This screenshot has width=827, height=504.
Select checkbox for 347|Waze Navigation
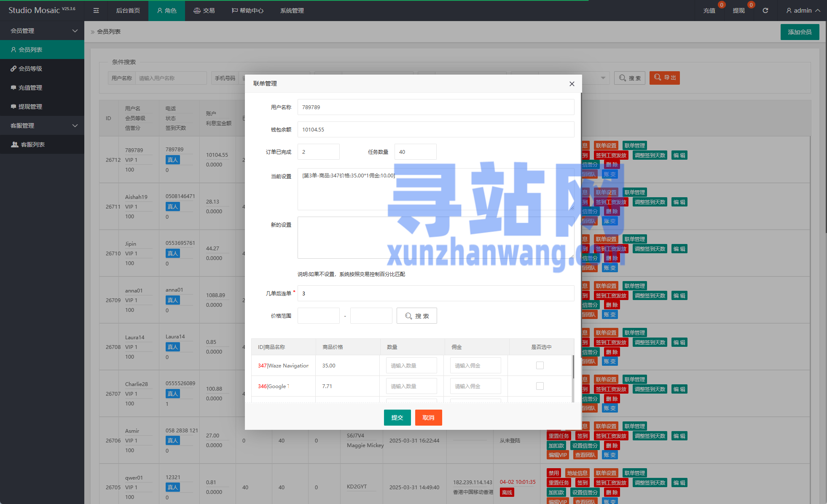pos(540,365)
